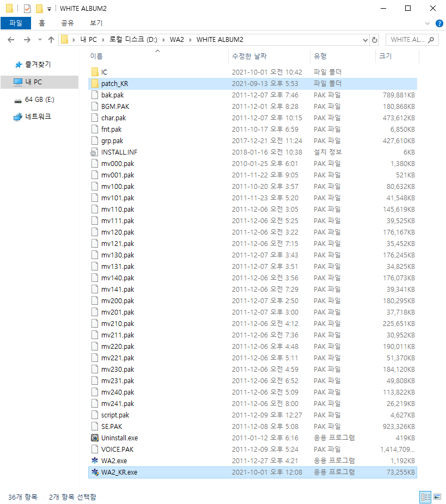
Task: Select mv110.pak file name
Action: (118, 209)
